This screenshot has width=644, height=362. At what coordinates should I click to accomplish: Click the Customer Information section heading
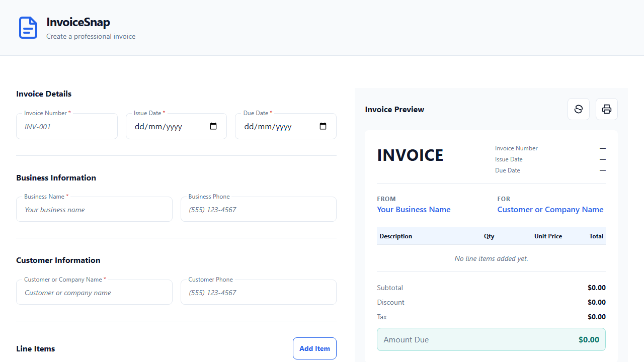[x=58, y=260]
